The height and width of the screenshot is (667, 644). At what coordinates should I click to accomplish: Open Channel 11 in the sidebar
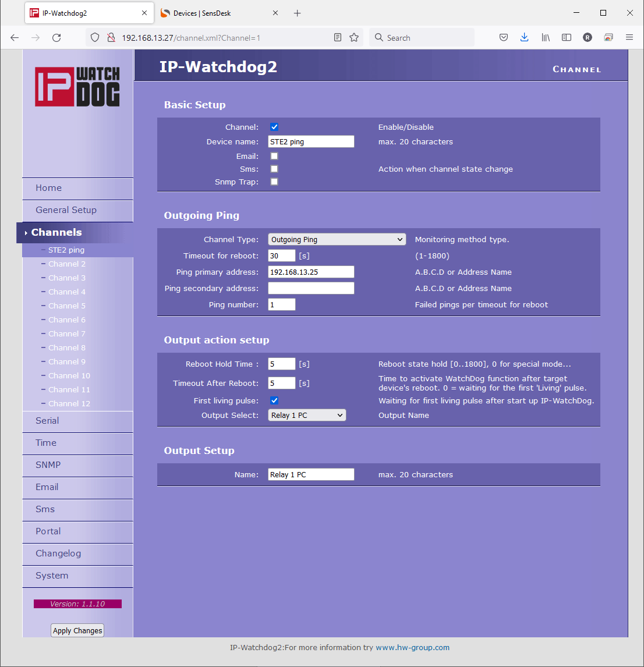(x=69, y=390)
